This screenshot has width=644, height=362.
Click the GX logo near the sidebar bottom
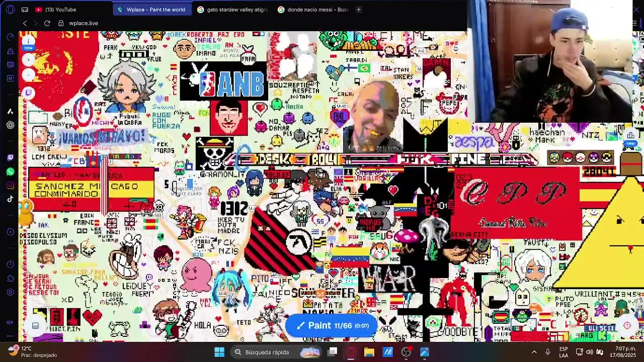coord(10,322)
